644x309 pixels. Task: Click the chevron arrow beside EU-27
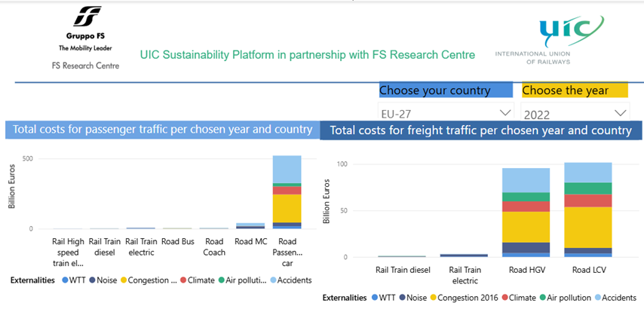tap(504, 113)
